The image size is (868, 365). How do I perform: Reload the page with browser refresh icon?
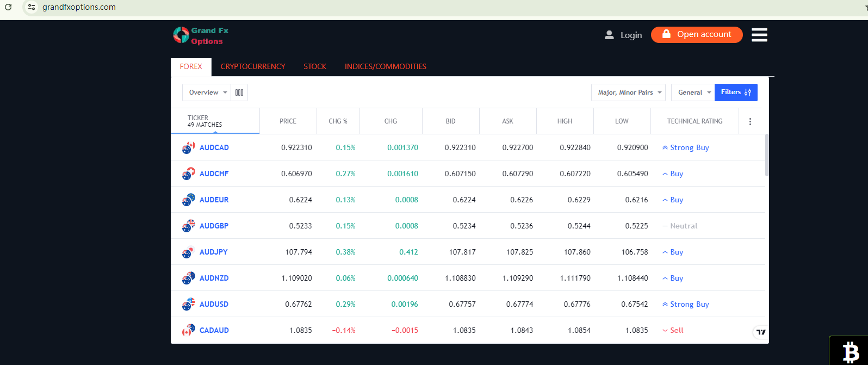pyautogui.click(x=8, y=7)
